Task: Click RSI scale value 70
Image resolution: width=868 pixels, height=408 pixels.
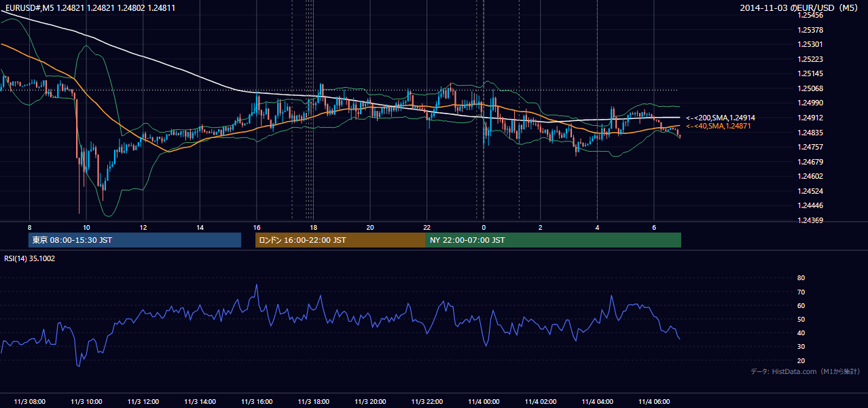Action: 801,292
